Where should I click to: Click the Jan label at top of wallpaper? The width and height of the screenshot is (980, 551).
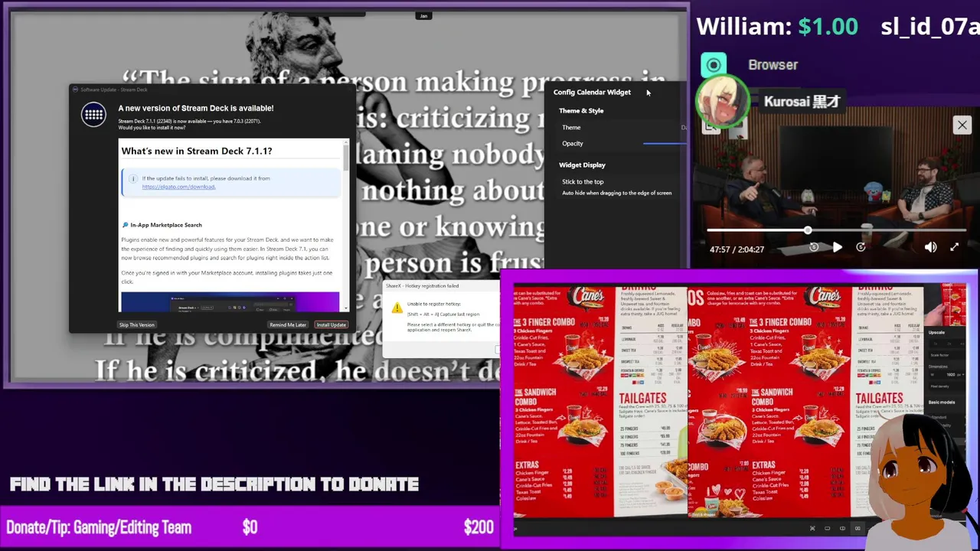[423, 15]
